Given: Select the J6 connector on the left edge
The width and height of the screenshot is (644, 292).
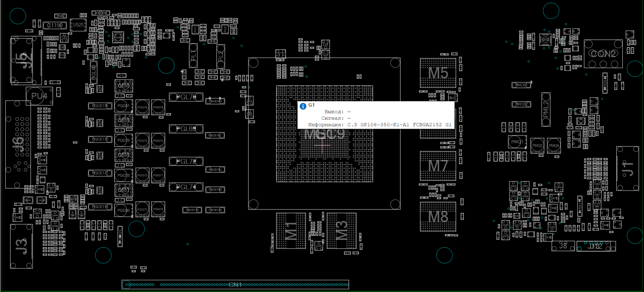Looking at the screenshot, I should click(x=18, y=145).
